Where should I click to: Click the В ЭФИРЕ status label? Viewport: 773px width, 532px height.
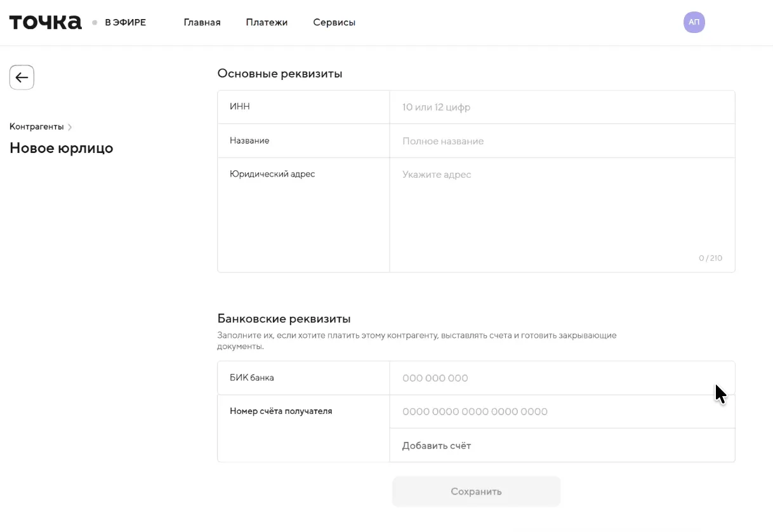125,22
